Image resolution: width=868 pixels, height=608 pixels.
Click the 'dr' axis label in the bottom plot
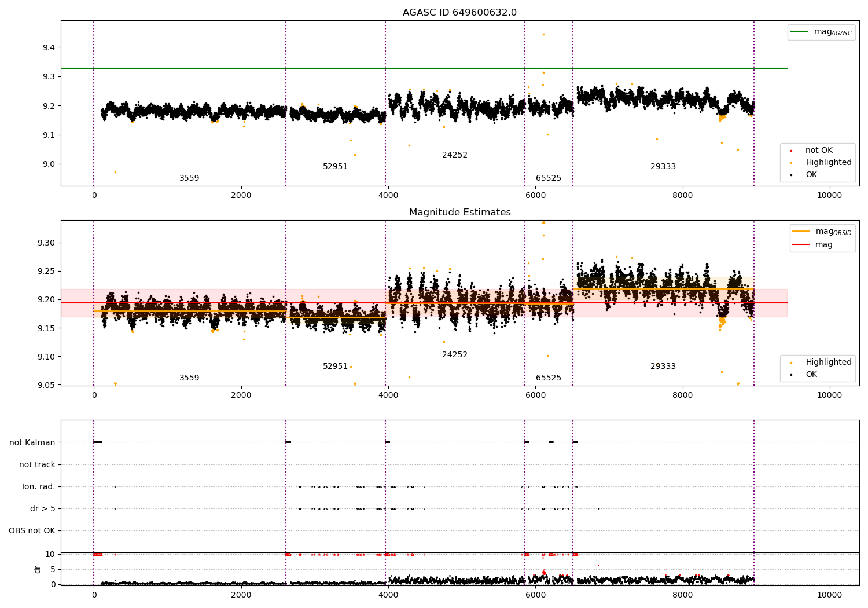38,569
